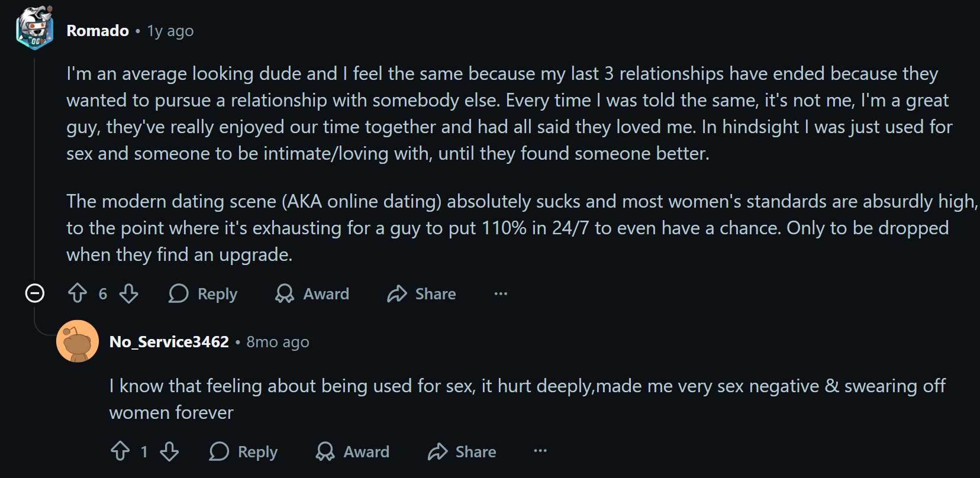
Task: Reply to Romado's comment
Action: 203,293
